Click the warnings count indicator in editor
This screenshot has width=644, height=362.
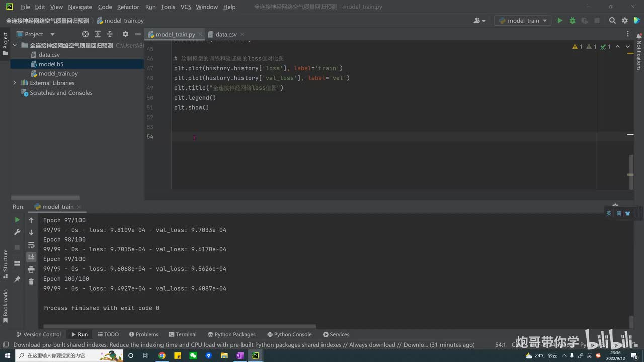coord(577,47)
